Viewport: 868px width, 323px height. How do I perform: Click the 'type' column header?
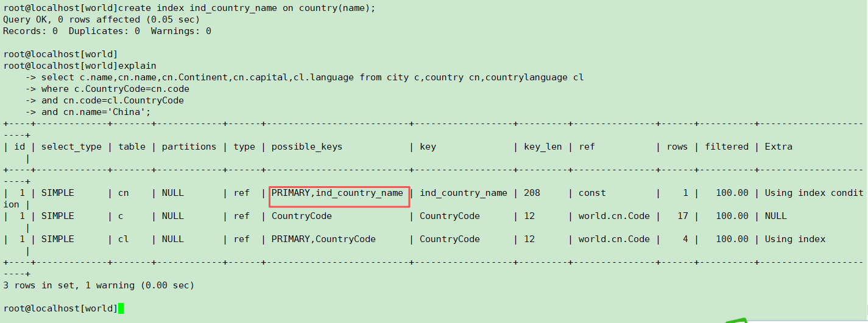coord(244,147)
